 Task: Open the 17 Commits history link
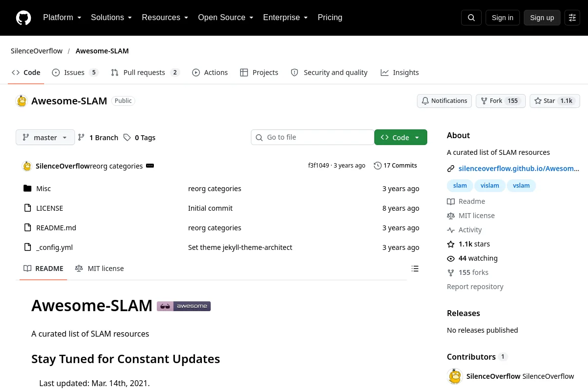tap(395, 166)
